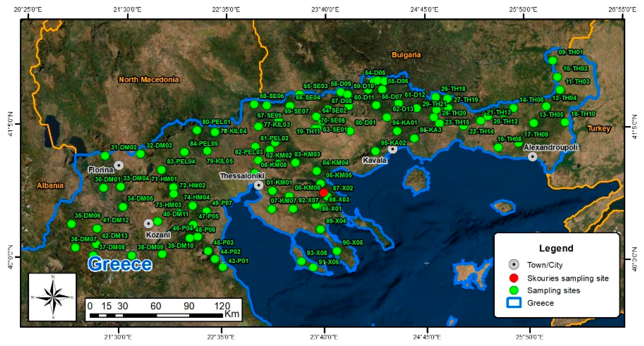This screenshot has height=346, width=644.
Task: Click the North Macedonia label
Action: point(149,79)
